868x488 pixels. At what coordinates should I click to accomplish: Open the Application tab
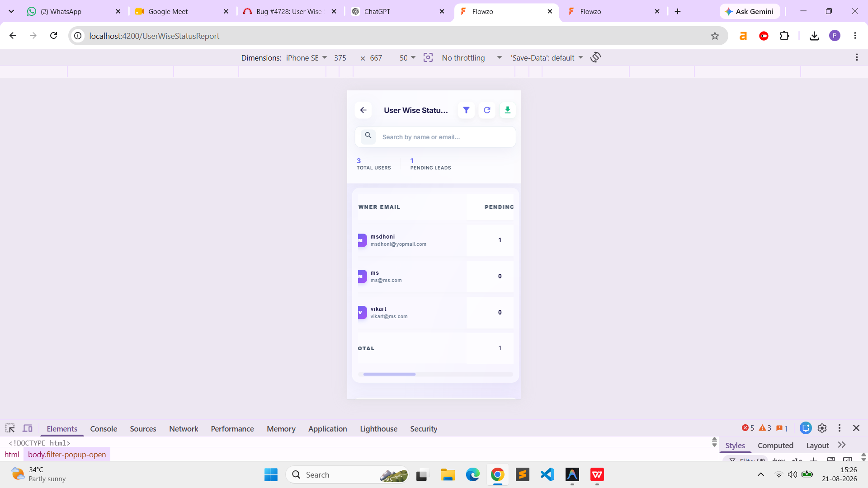[x=328, y=429]
